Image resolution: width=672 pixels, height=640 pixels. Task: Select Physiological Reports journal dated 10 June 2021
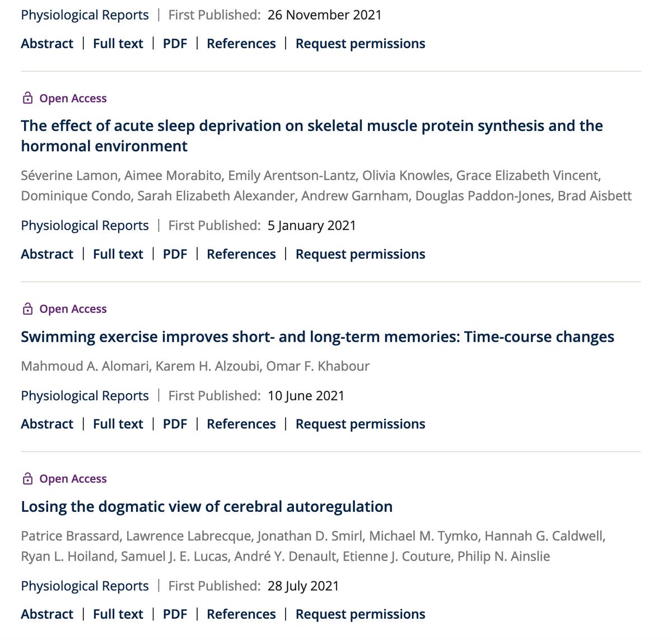coord(85,396)
